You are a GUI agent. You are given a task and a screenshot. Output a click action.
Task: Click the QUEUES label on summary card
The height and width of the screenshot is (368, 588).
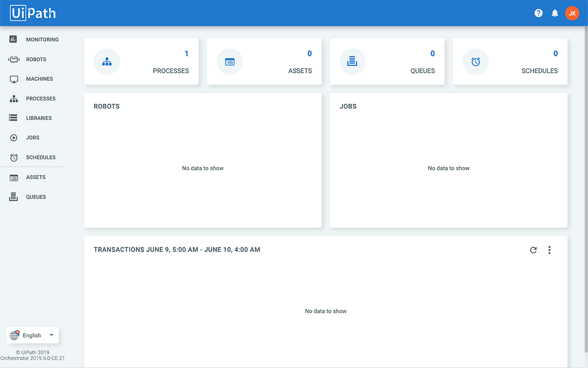click(423, 71)
